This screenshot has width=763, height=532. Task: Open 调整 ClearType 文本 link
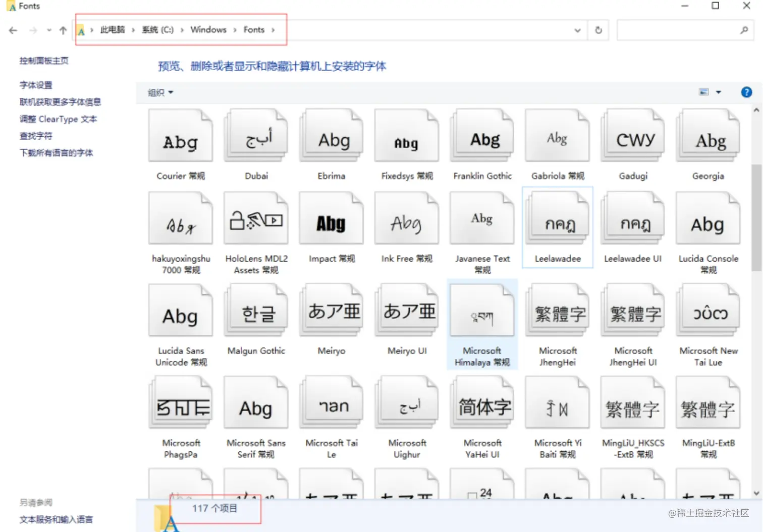pyautogui.click(x=58, y=119)
